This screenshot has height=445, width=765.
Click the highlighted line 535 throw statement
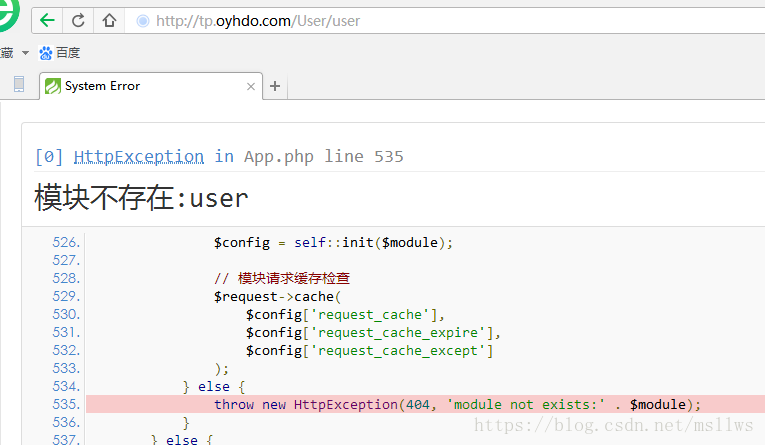click(x=457, y=404)
